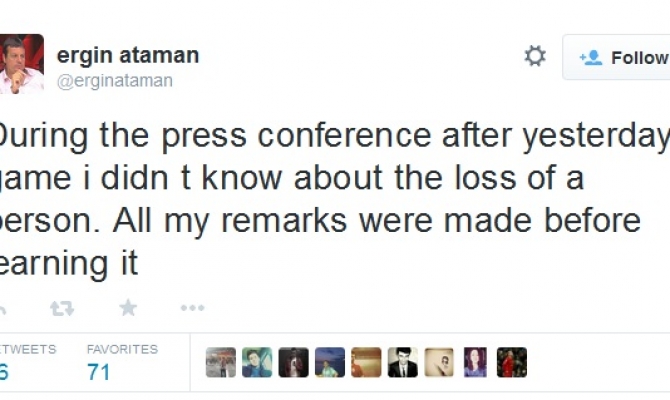The width and height of the screenshot is (670, 400).
Task: Retweet this tweet using the retweet icon
Action: [62, 308]
